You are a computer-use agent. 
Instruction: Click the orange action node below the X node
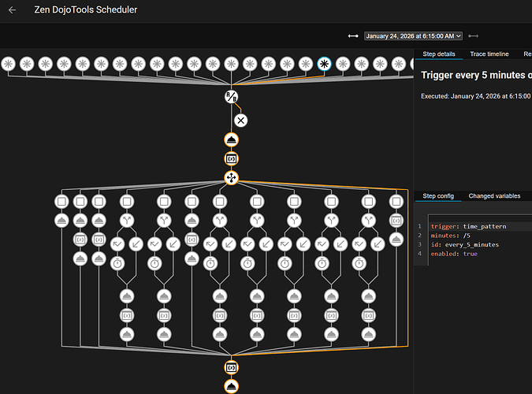pos(232,139)
